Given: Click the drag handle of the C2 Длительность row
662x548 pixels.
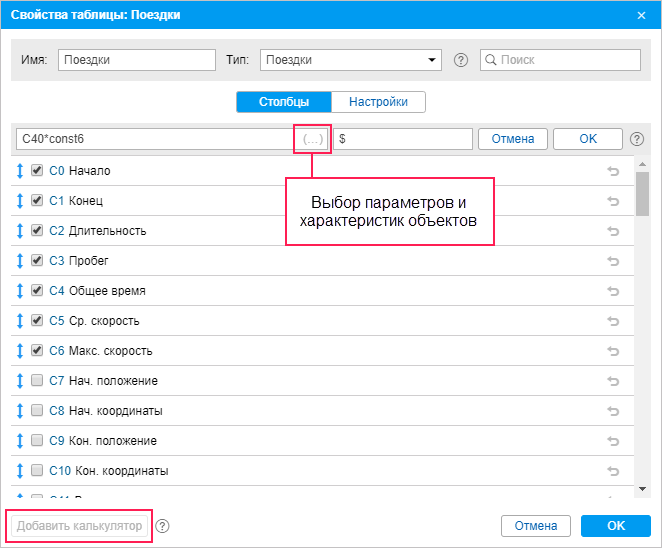Looking at the screenshot, I should (x=20, y=231).
